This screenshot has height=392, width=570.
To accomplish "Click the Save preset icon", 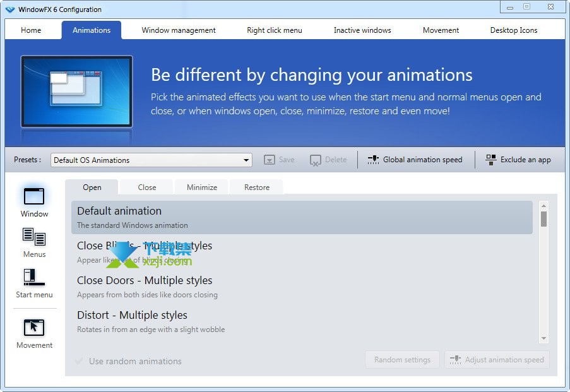I will click(270, 160).
